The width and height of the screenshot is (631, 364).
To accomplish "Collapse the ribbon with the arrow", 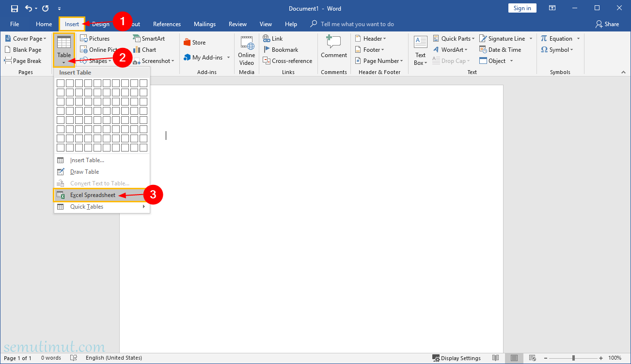I will 623,72.
